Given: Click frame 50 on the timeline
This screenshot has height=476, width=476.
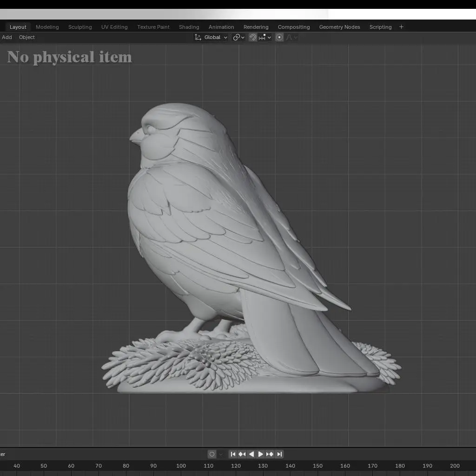Looking at the screenshot, I should (44, 466).
